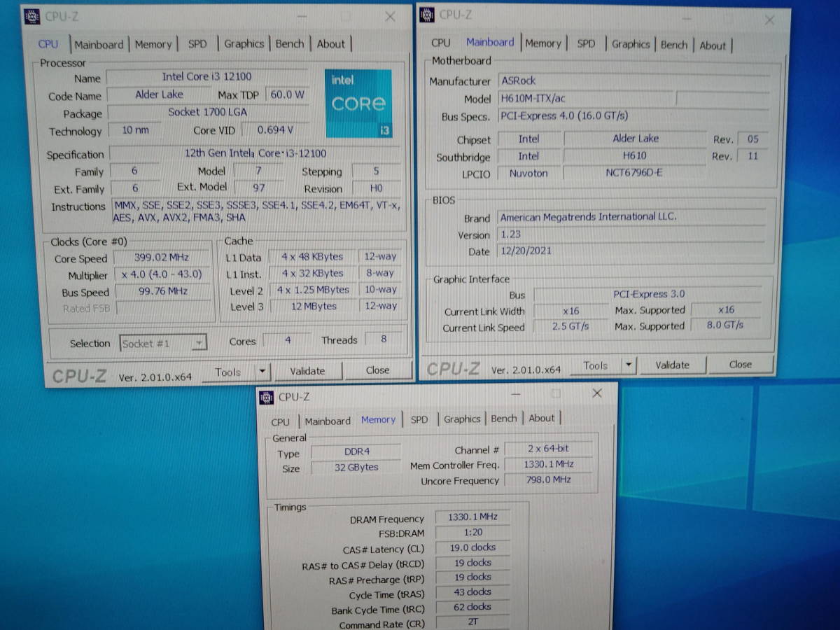This screenshot has width=840, height=630.
Task: Click FSB:DRAM value '1:20'
Action: tap(472, 533)
